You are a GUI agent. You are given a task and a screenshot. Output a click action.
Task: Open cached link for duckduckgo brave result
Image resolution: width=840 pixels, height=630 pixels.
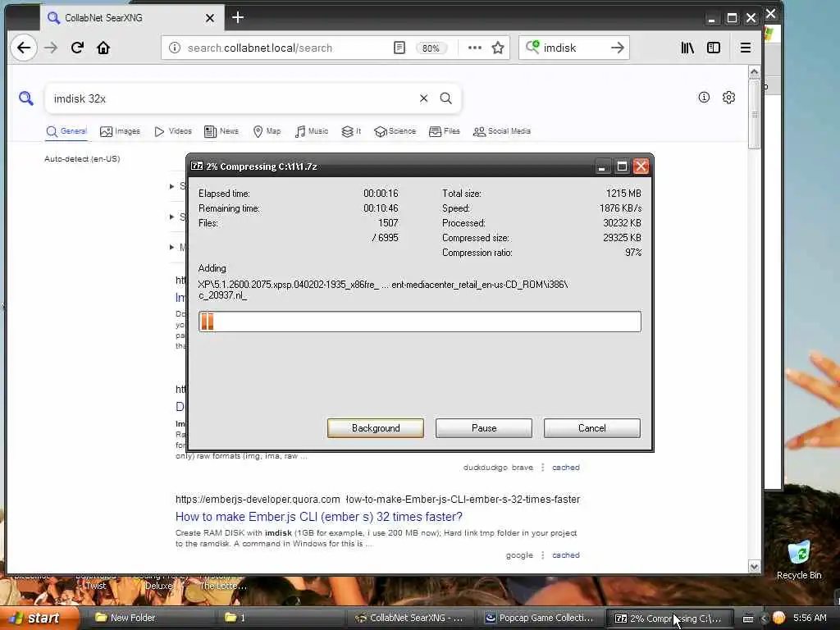pyautogui.click(x=566, y=467)
